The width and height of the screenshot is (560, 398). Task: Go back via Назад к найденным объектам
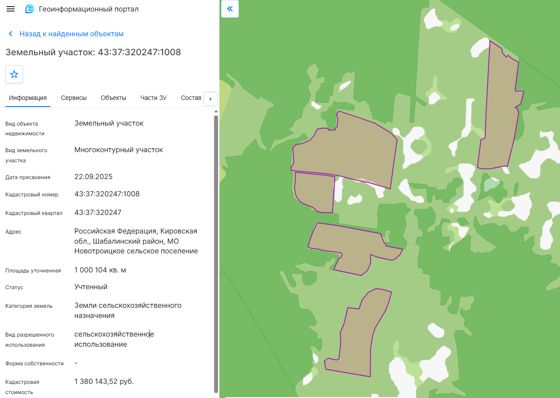71,34
